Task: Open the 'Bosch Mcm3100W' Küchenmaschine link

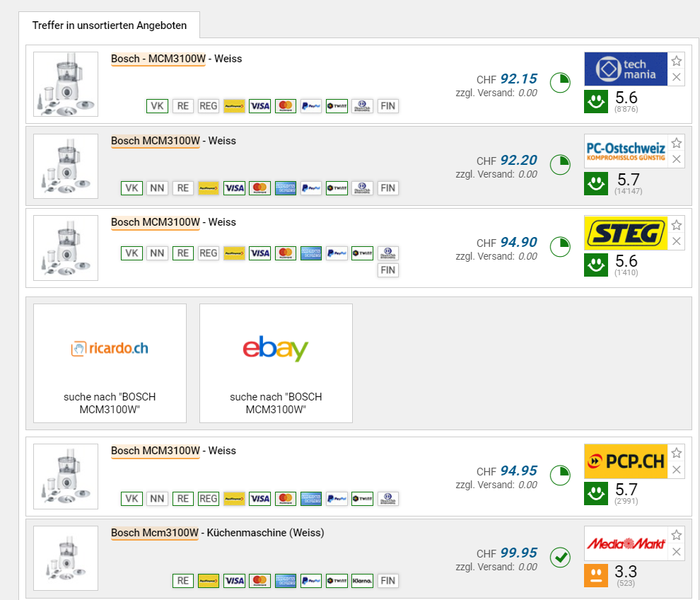Action: click(x=155, y=532)
